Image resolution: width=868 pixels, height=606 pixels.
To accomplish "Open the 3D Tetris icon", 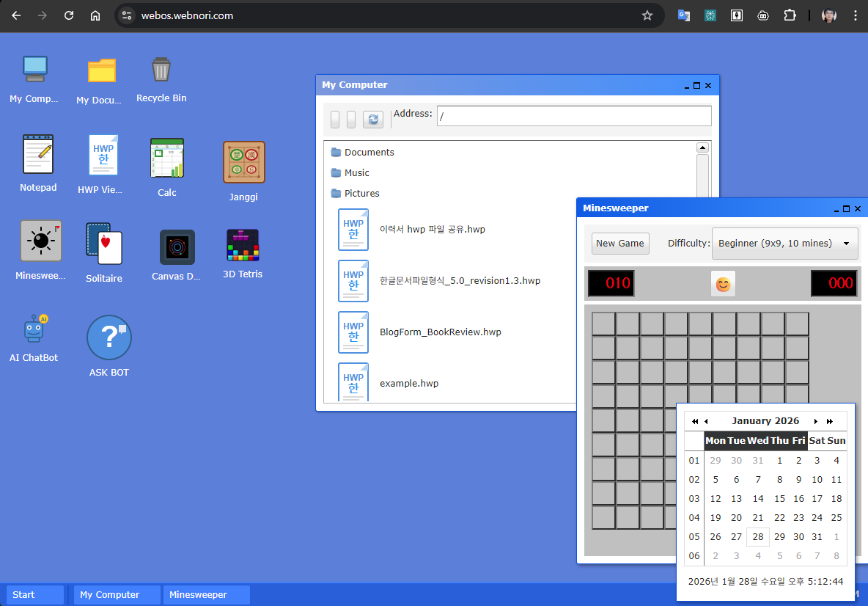I will point(243,246).
